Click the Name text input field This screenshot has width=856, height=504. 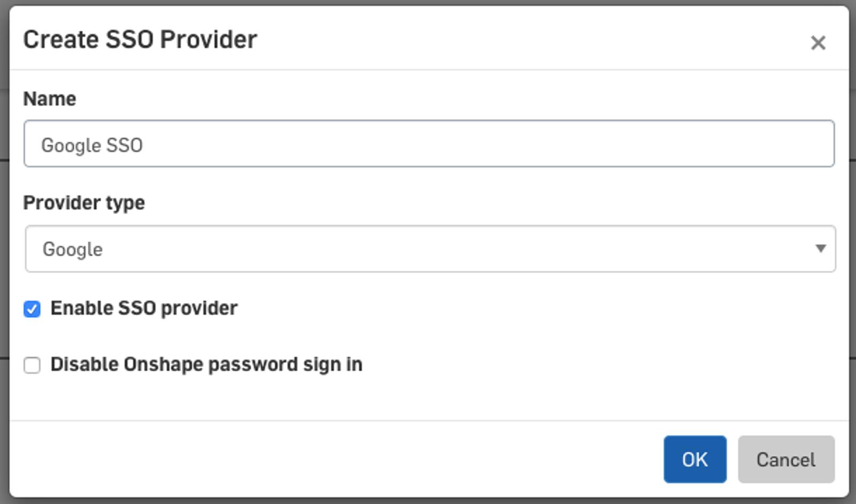point(428,144)
